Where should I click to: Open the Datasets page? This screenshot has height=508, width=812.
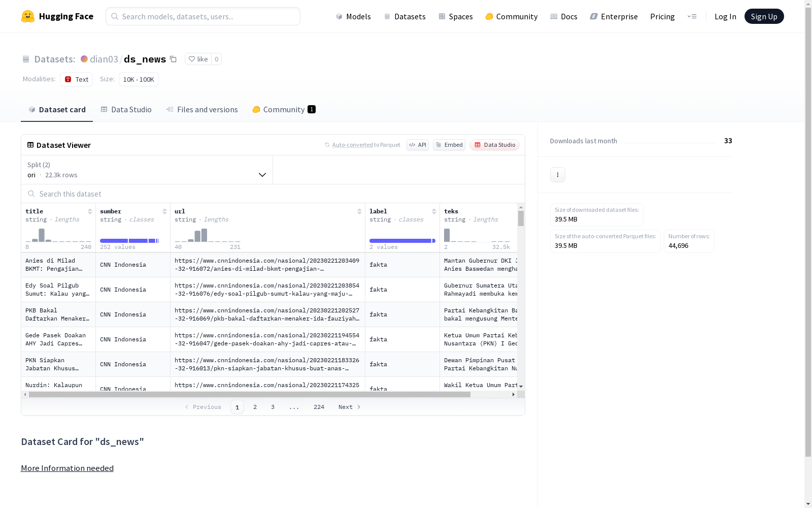click(x=404, y=16)
